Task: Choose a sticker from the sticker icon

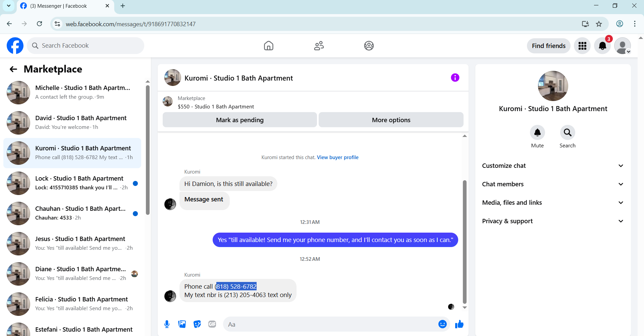Action: [197, 324]
